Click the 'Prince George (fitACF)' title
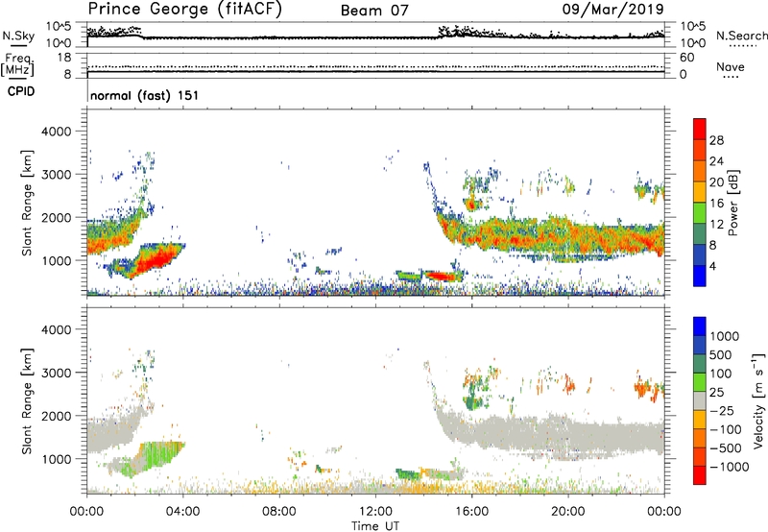Screen dimensions: 768x532 [x=184, y=9]
